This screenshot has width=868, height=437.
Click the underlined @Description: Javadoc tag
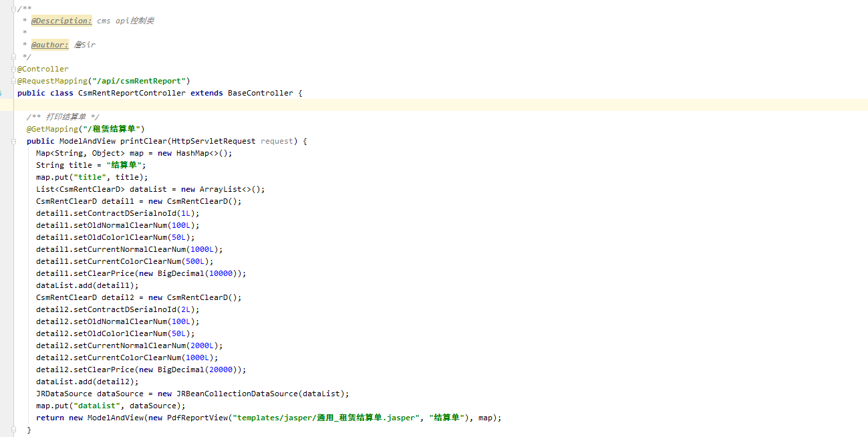[61, 20]
